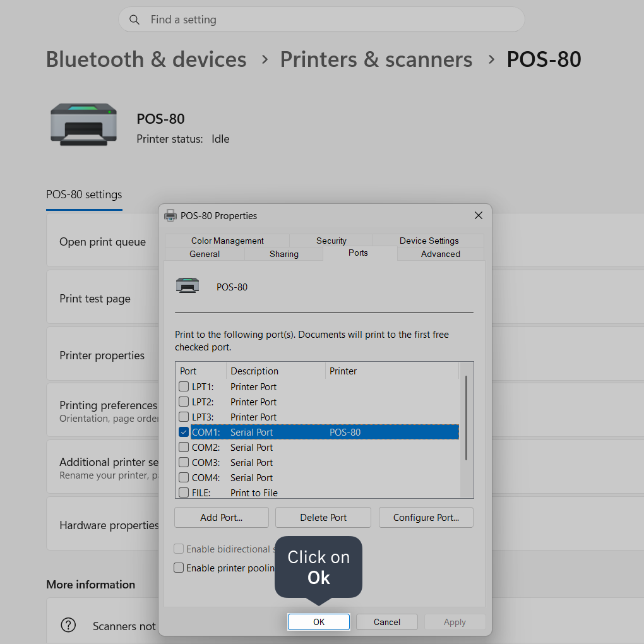Viewport: 644px width, 644px height.
Task: Close the POS-80 Properties dialog
Action: [479, 215]
